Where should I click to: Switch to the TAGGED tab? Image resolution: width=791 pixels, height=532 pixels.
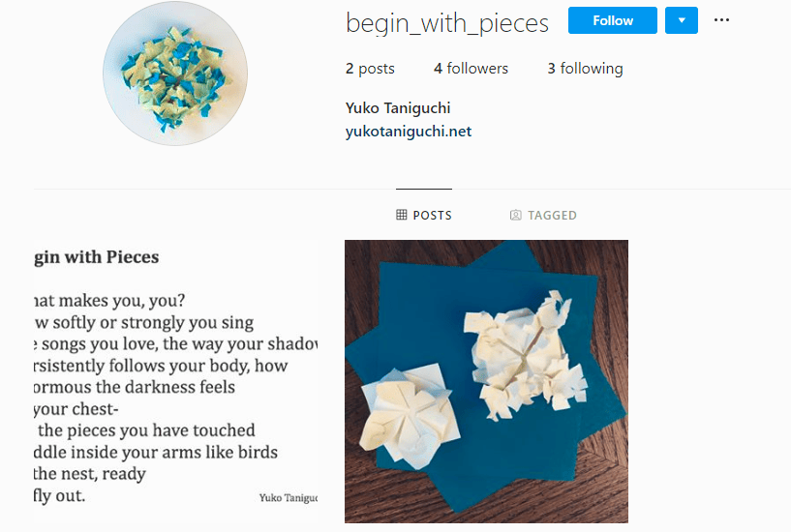click(x=543, y=216)
